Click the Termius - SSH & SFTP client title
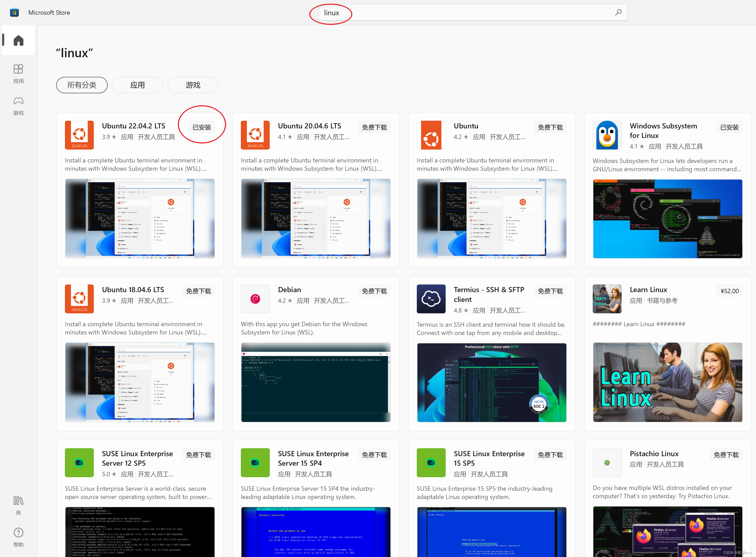 tap(489, 294)
